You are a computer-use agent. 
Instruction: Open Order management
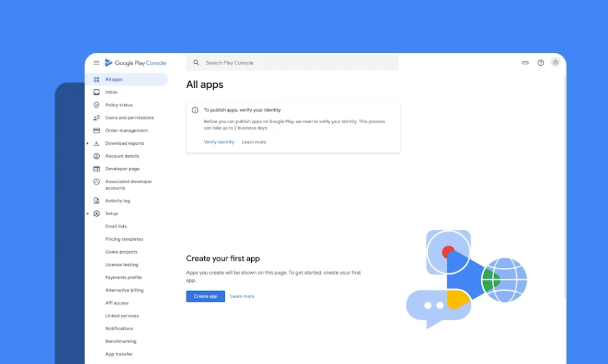pos(126,131)
